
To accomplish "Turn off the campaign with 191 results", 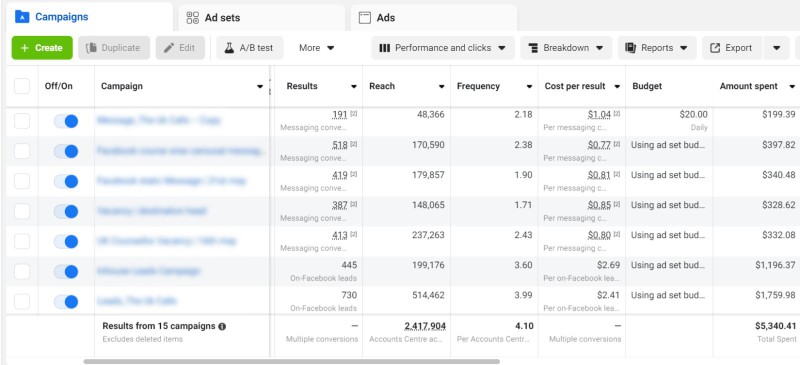I will 66,121.
